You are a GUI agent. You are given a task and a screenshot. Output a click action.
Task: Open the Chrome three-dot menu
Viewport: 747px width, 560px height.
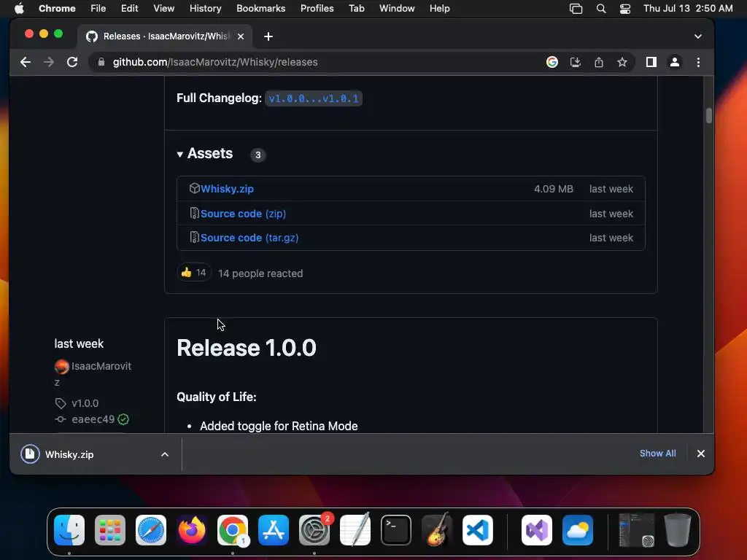click(698, 62)
